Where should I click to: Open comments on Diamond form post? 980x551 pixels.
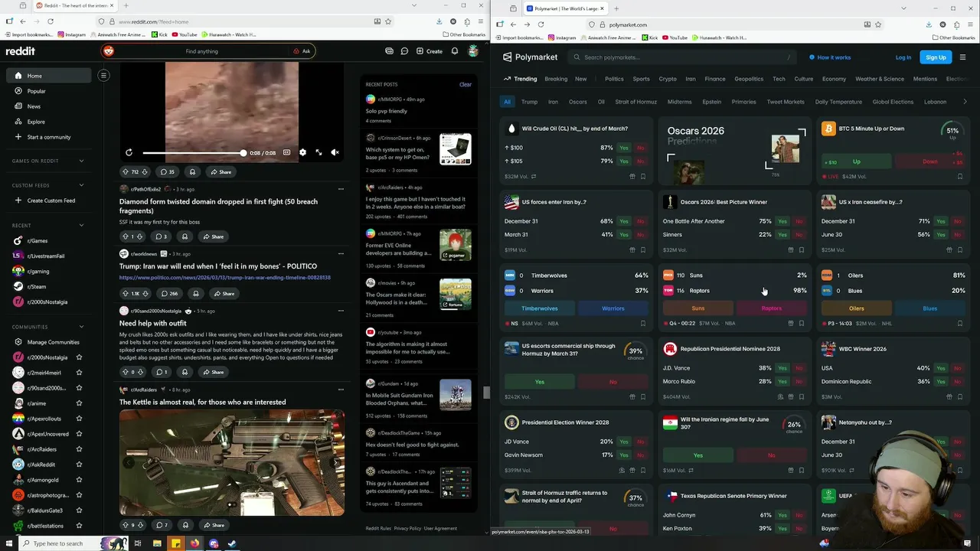161,236
